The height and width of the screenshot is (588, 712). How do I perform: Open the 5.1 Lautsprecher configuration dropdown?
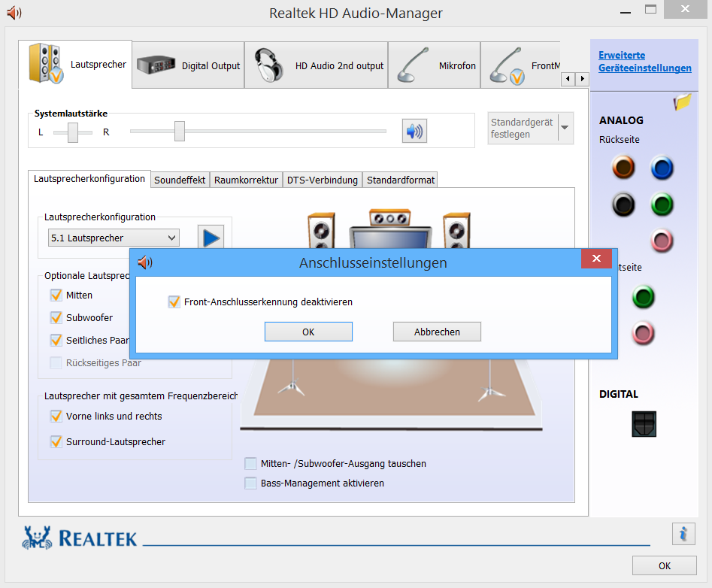tap(114, 238)
